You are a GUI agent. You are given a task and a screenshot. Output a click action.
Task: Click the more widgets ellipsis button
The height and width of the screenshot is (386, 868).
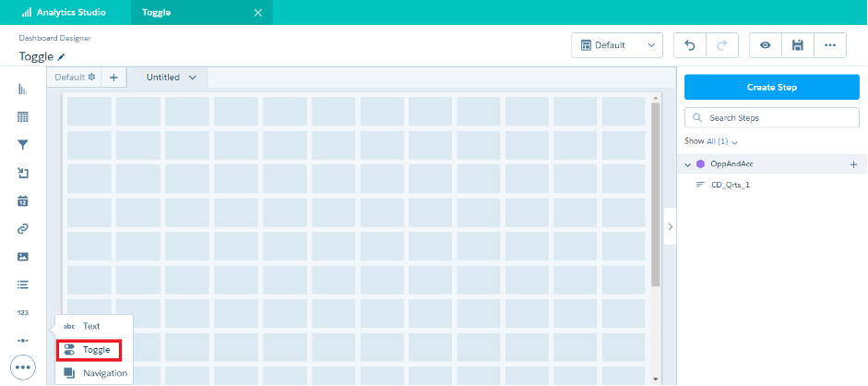click(x=23, y=367)
